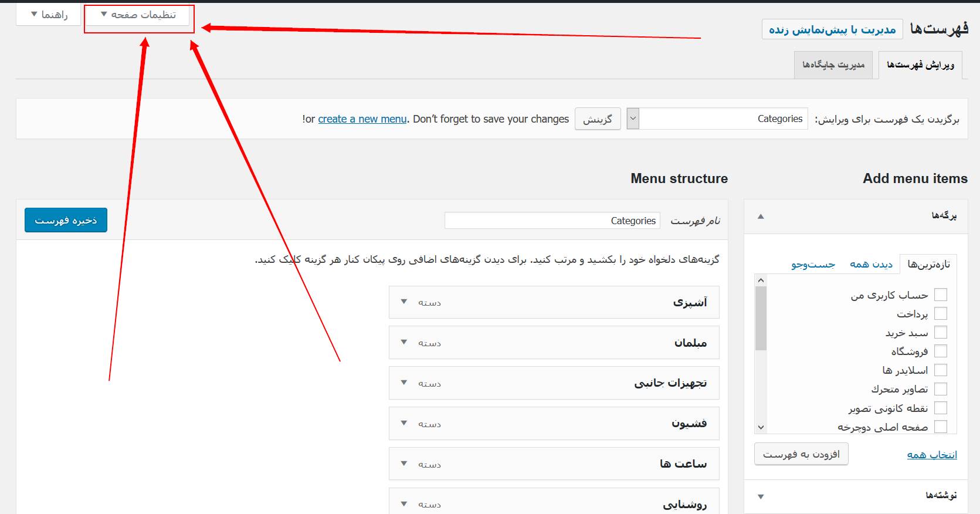Click the page list scroll down arrow

[x=761, y=428]
